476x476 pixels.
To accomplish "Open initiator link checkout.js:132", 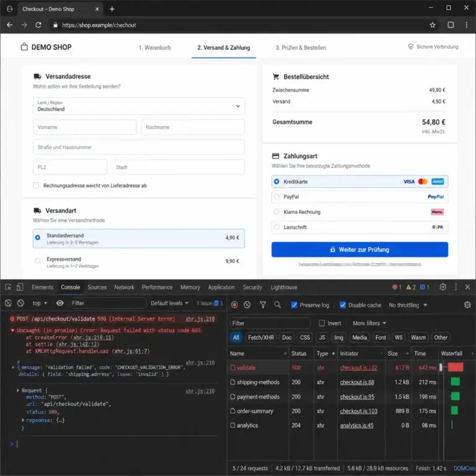I will click(x=358, y=368).
